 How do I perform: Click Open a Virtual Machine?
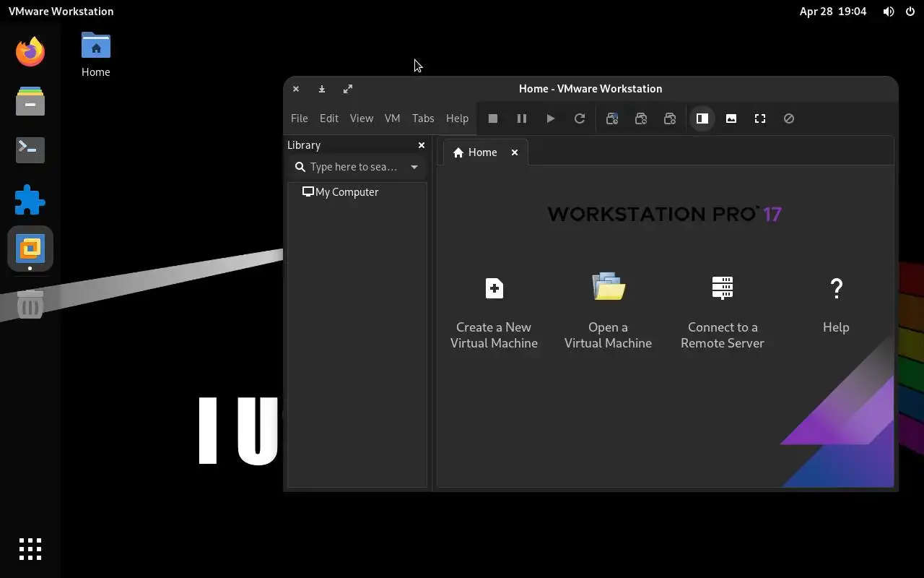608,312
